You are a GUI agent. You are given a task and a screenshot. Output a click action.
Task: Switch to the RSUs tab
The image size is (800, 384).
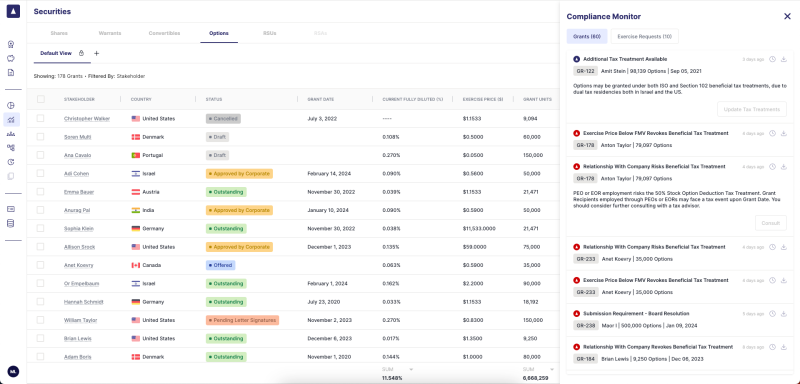tap(269, 33)
